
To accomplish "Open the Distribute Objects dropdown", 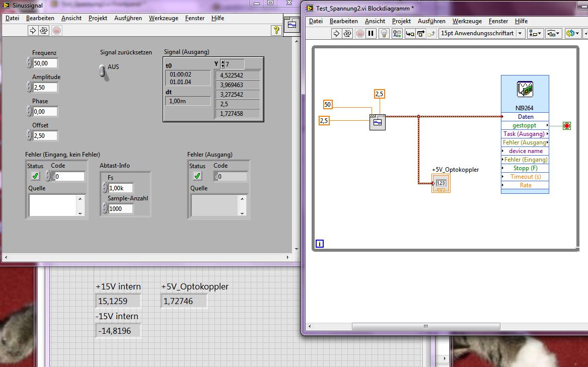I will pos(554,34).
